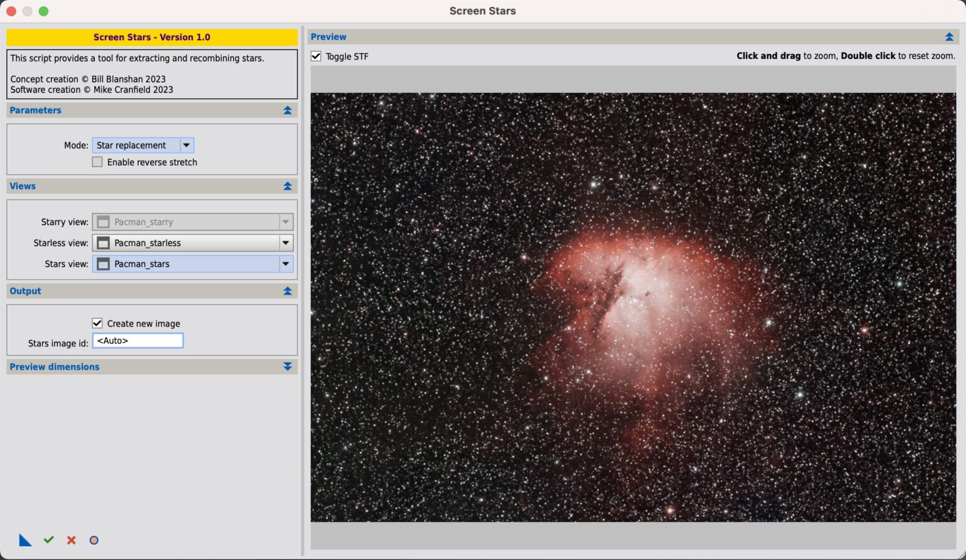Click the Stars image id input field
The height and width of the screenshot is (560, 966).
(x=138, y=340)
